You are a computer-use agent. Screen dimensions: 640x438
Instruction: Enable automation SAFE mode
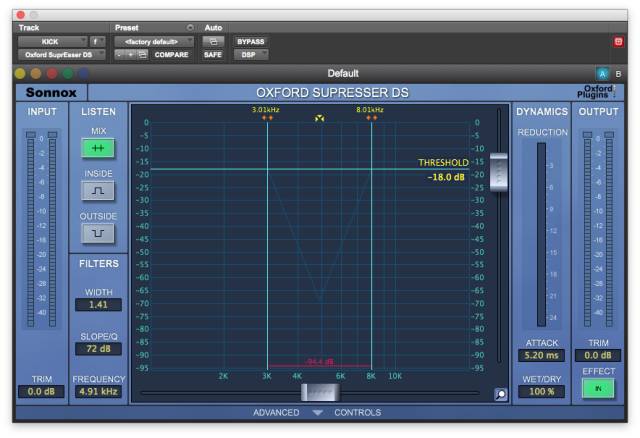tap(213, 55)
